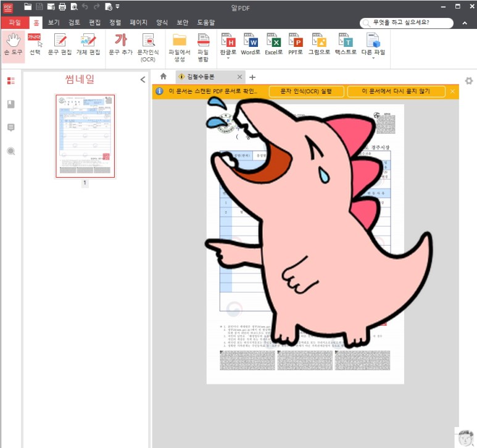Viewport: 477px width, 448px height.
Task: Run 문자인식 (OCR) from the ribbon
Action: pyautogui.click(x=148, y=48)
